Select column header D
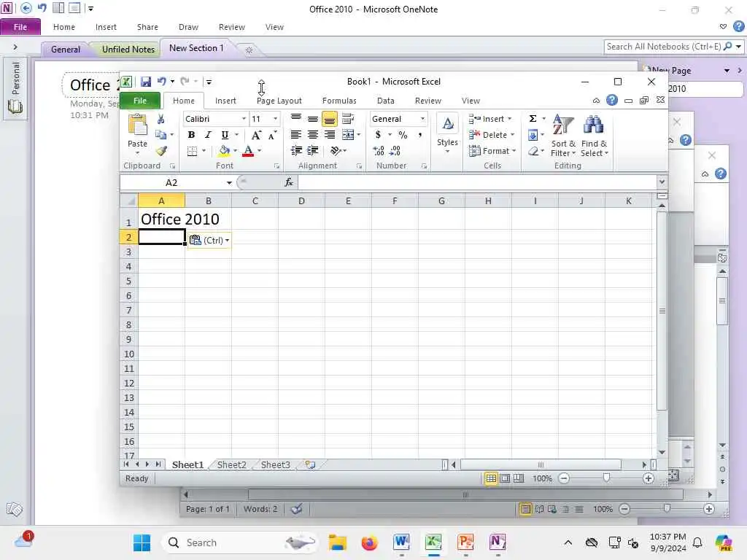 pos(301,201)
